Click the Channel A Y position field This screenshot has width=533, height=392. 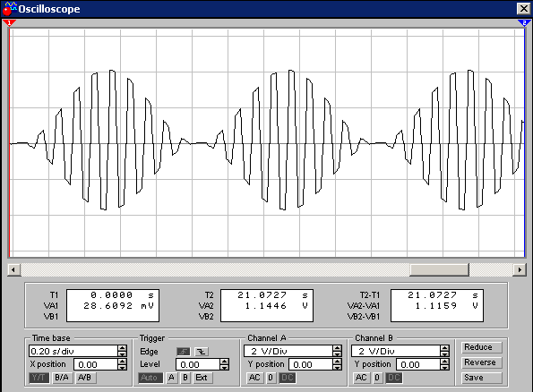311,364
